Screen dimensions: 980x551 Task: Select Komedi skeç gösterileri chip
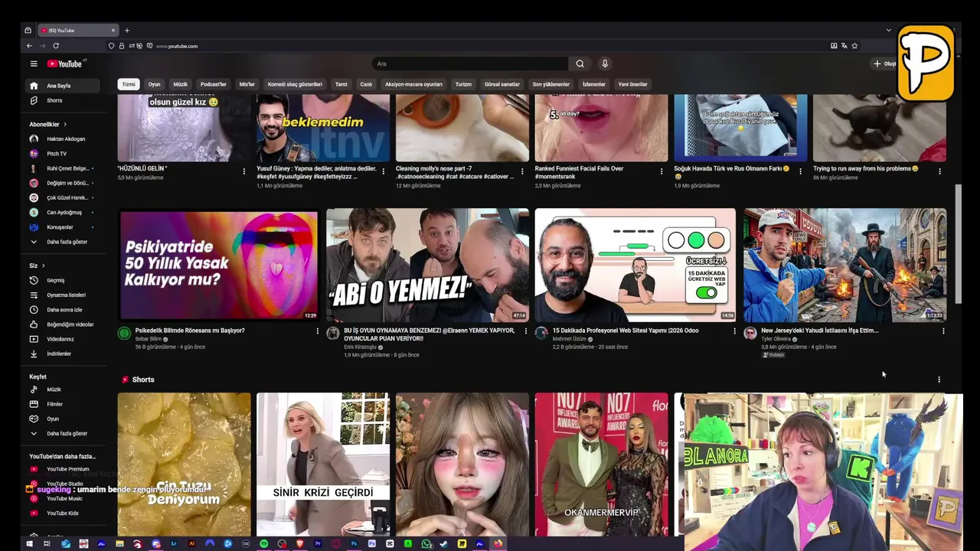[x=295, y=84]
